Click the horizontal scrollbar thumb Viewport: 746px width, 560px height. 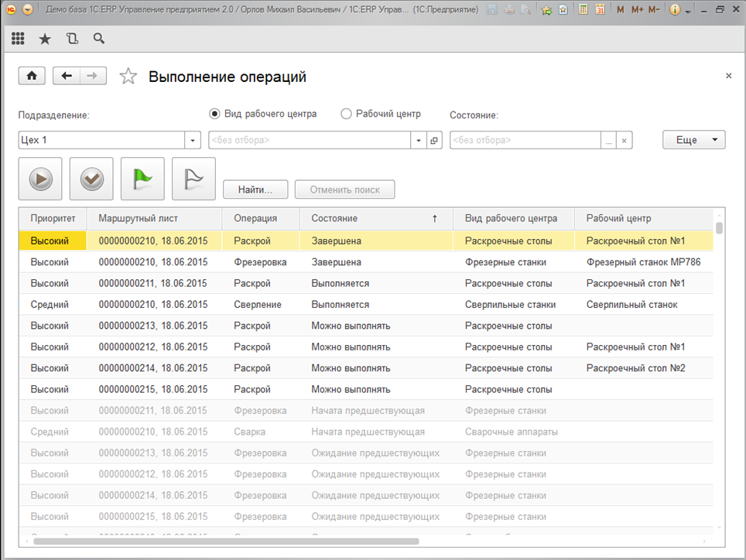(226, 541)
